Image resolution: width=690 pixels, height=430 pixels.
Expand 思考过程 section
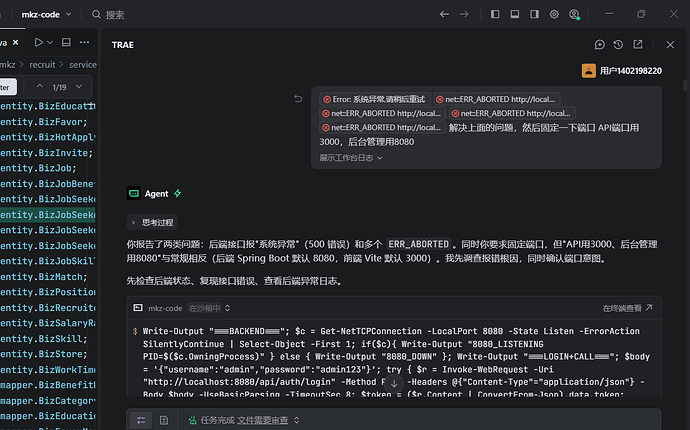(x=152, y=222)
